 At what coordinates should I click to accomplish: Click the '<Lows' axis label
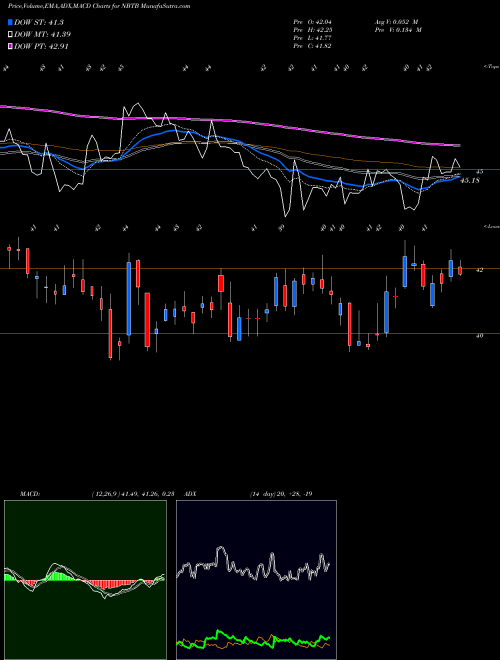(x=491, y=226)
